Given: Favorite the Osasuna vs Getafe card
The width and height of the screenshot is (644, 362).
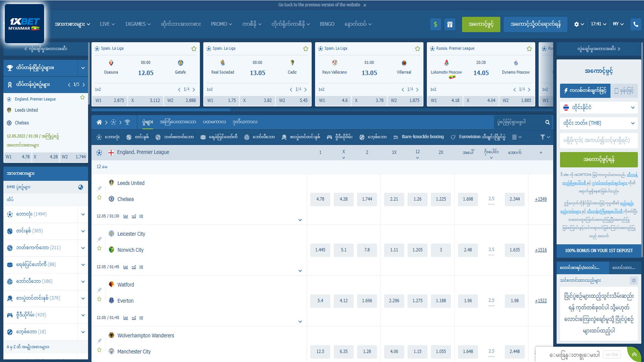Looking at the screenshot, I should click(x=194, y=49).
